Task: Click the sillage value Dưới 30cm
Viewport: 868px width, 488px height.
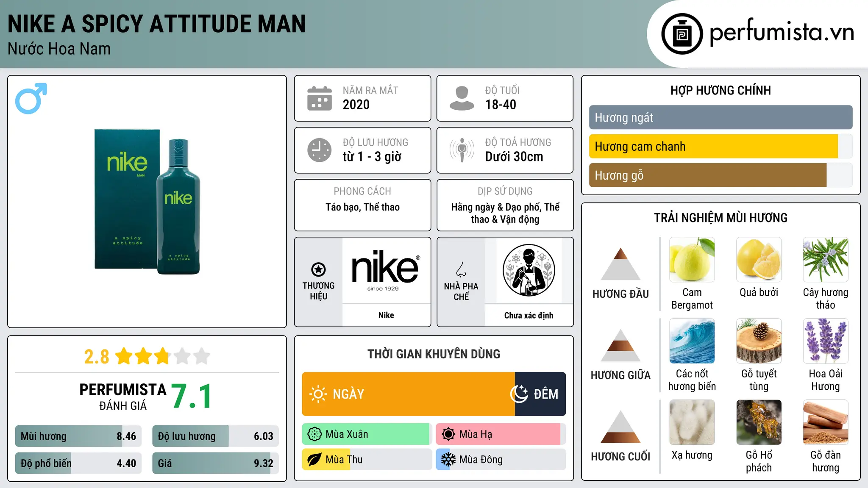Action: pyautogui.click(x=514, y=157)
